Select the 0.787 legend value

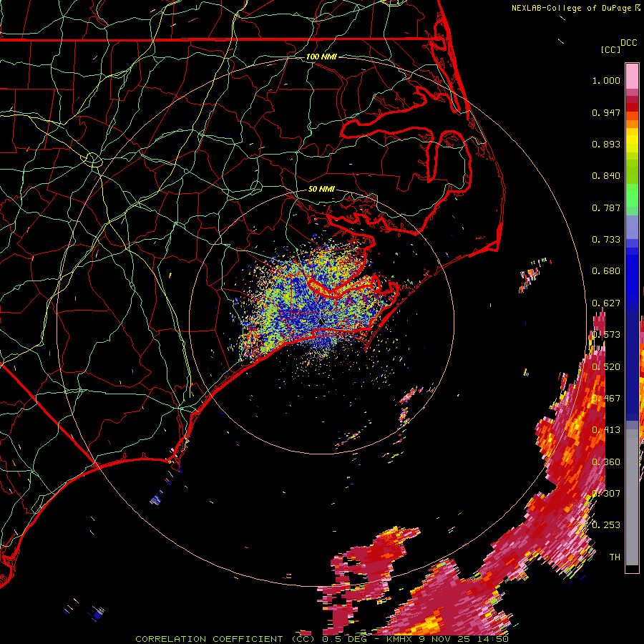point(606,208)
